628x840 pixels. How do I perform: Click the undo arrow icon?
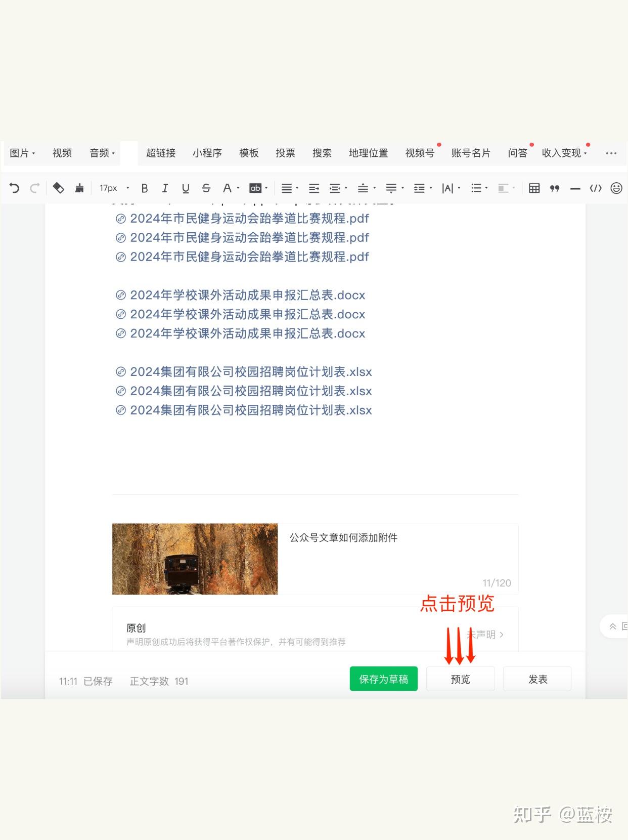click(14, 188)
